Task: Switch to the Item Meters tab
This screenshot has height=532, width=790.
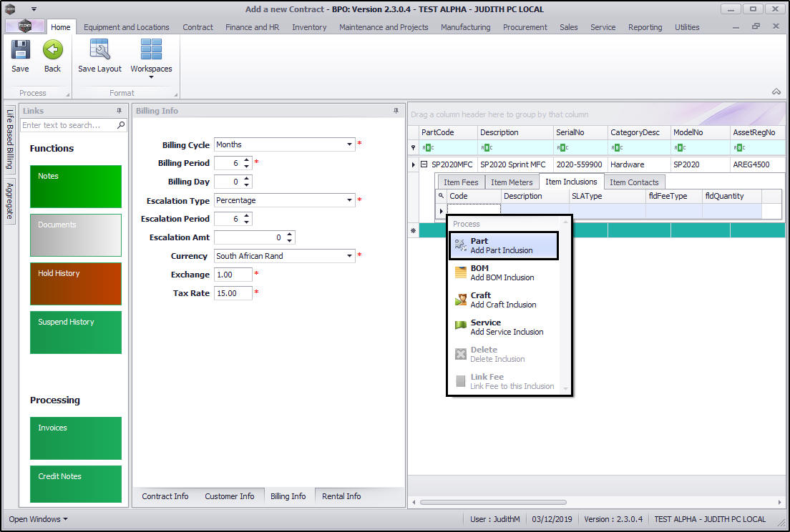Action: click(x=512, y=182)
